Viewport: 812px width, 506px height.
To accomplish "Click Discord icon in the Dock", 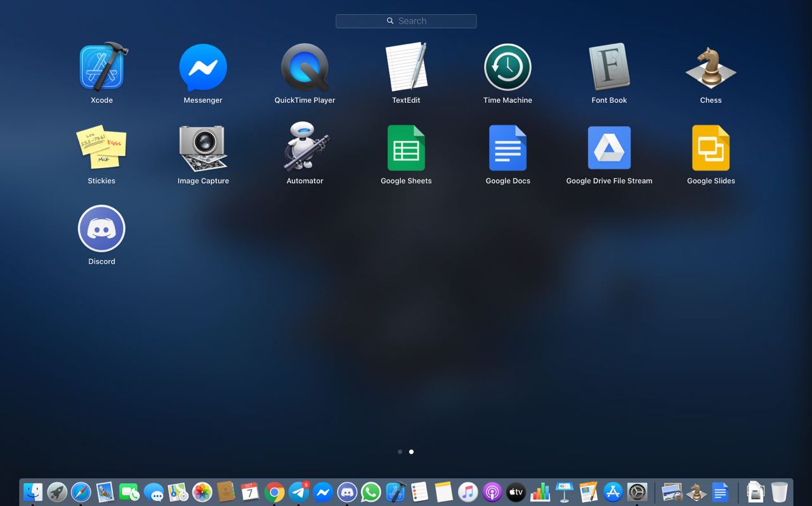I will pos(347,492).
